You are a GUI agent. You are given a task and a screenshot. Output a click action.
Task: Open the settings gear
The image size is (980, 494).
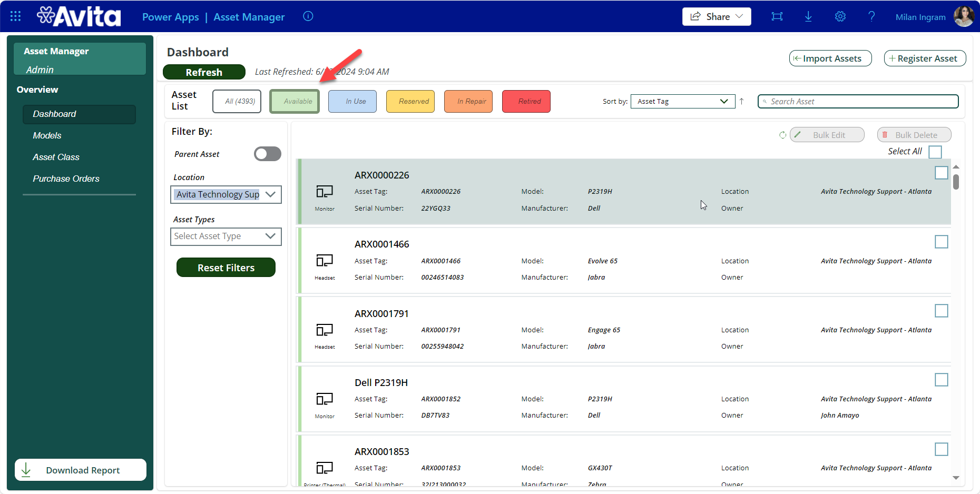[x=840, y=16]
